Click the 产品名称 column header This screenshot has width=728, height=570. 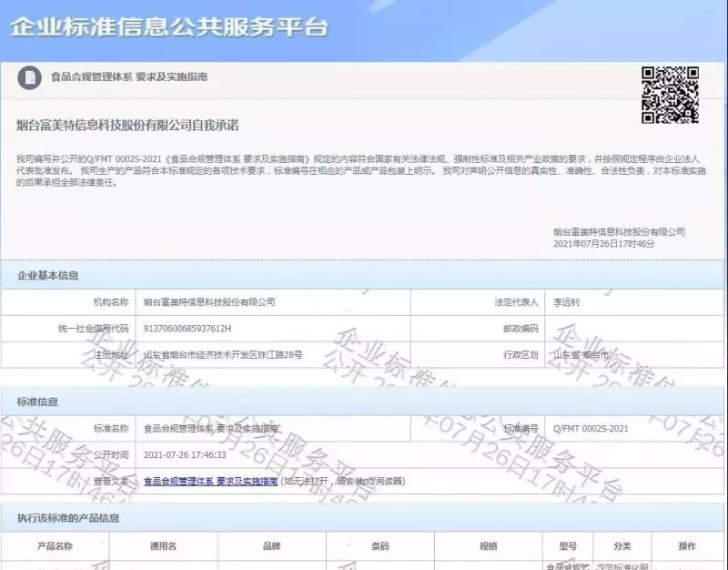pyautogui.click(x=55, y=546)
